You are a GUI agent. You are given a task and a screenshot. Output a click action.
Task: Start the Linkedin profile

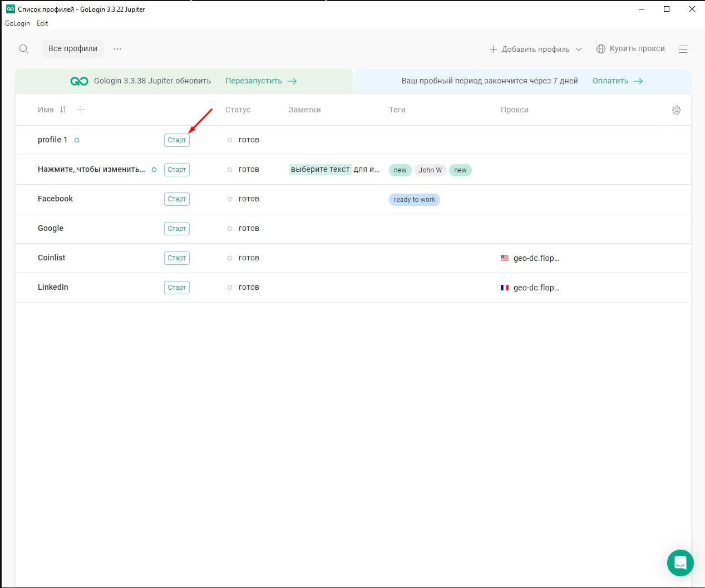coord(177,288)
